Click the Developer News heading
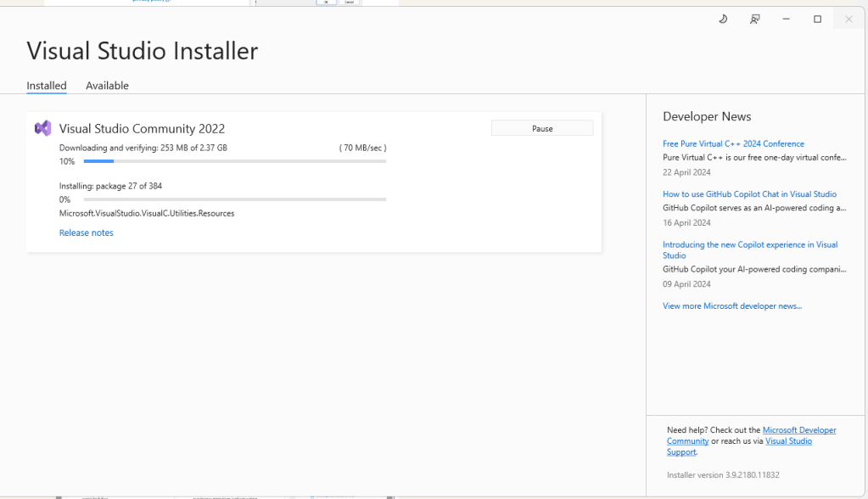This screenshot has width=868, height=499. click(x=707, y=117)
